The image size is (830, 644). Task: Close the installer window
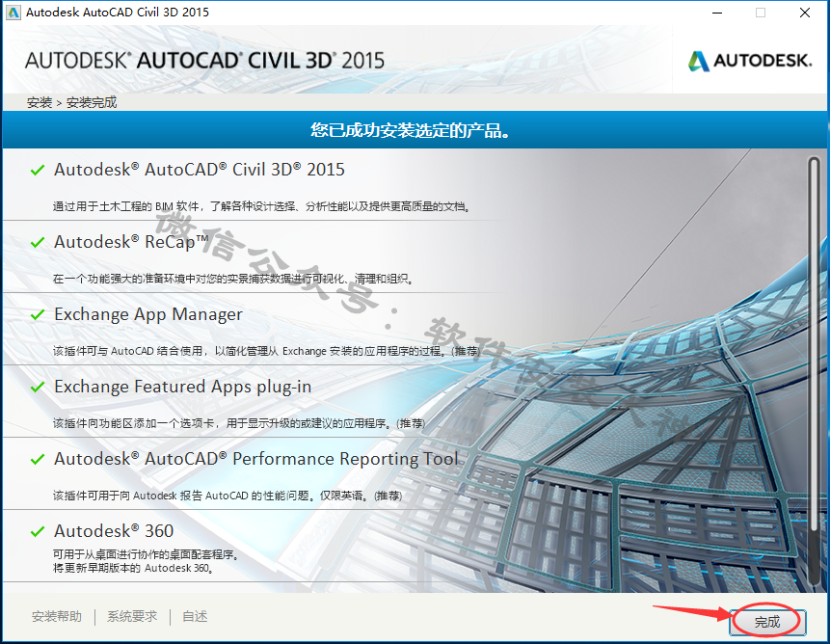point(805,13)
